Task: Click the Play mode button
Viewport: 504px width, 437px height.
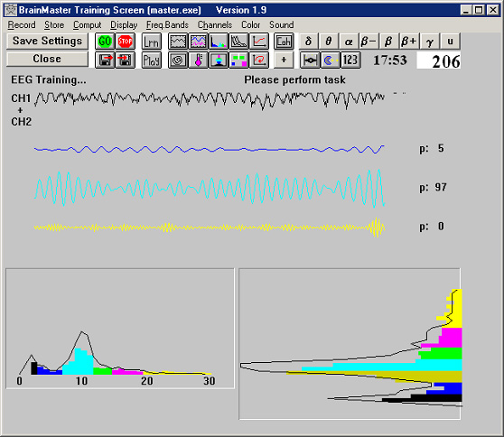Action: [x=151, y=60]
